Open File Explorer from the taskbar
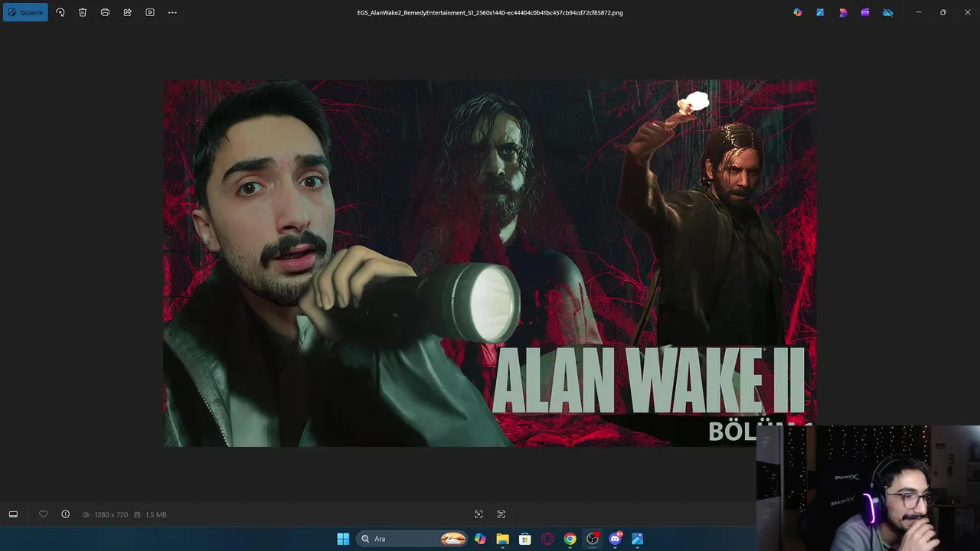This screenshot has height=551, width=980. (502, 539)
